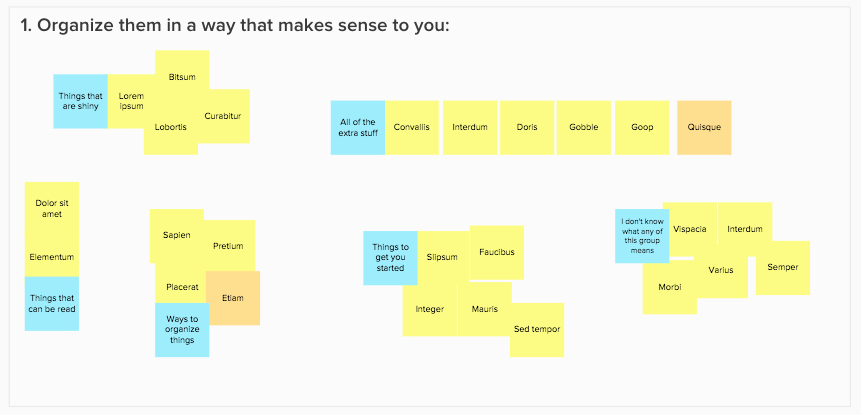
Task: Select the 'Curabitur' yellow note
Action: [223, 116]
